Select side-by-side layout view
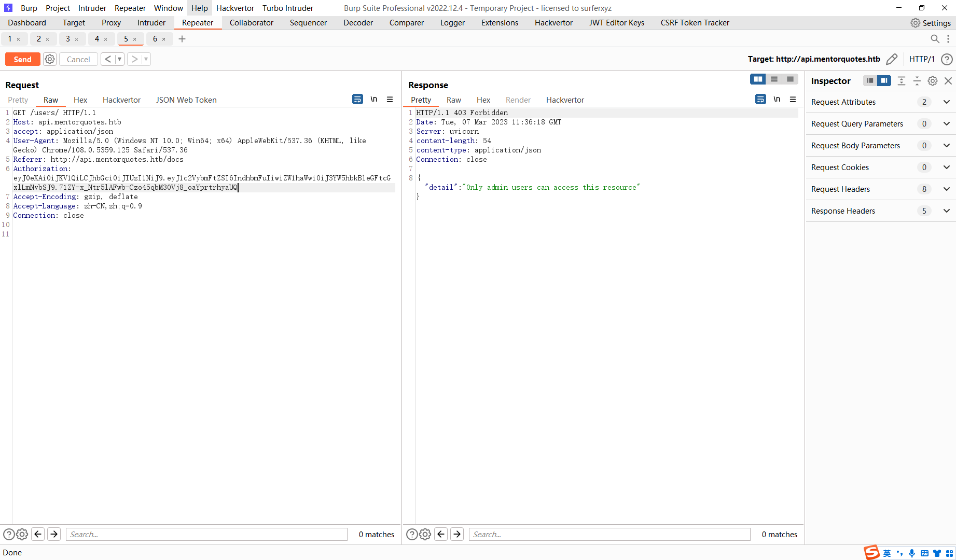Screen dimensions: 956x560 pos(758,79)
